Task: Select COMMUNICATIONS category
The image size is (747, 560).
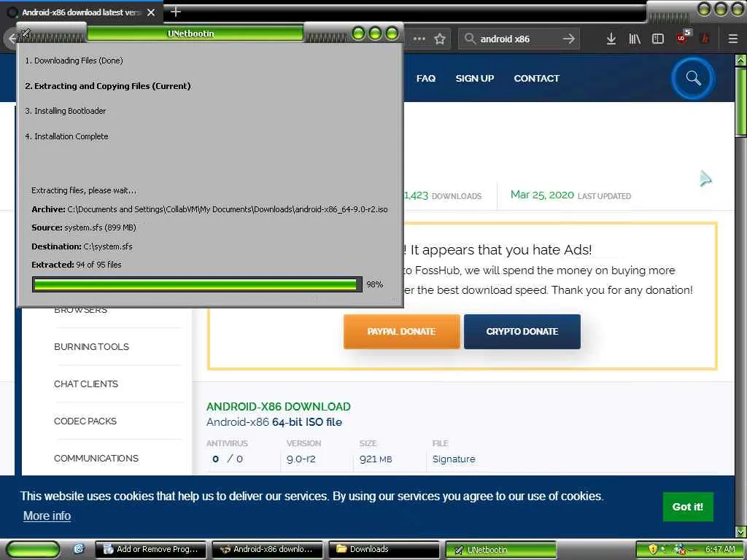Action: coord(96,458)
